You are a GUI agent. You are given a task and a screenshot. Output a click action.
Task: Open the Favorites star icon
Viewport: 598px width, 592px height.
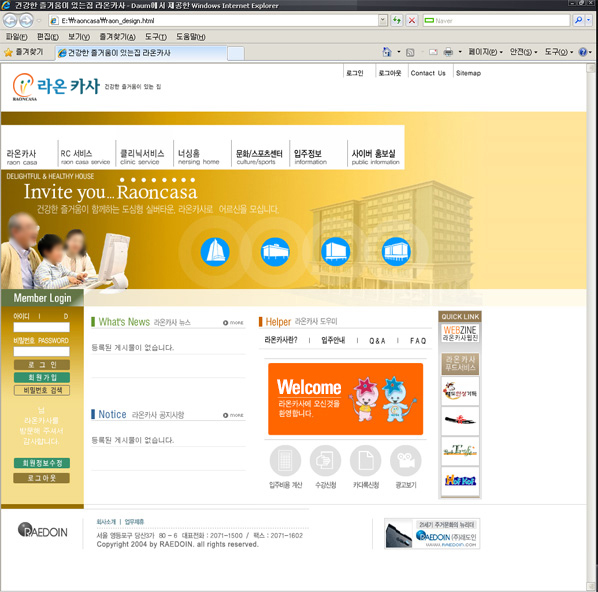8,52
